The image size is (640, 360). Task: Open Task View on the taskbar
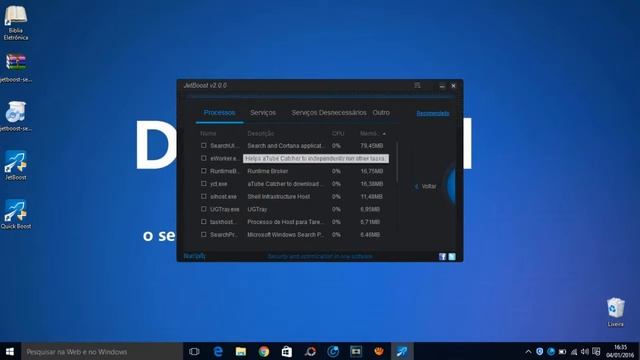click(x=194, y=351)
